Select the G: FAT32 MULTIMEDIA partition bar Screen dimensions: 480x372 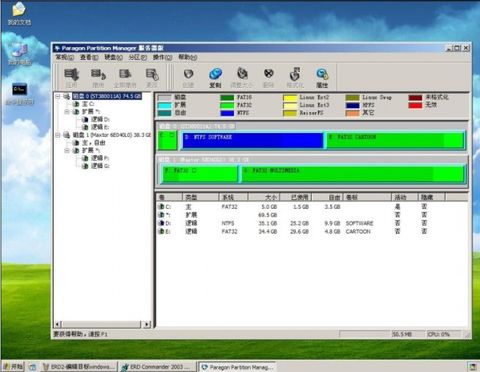pyautogui.click(x=353, y=174)
